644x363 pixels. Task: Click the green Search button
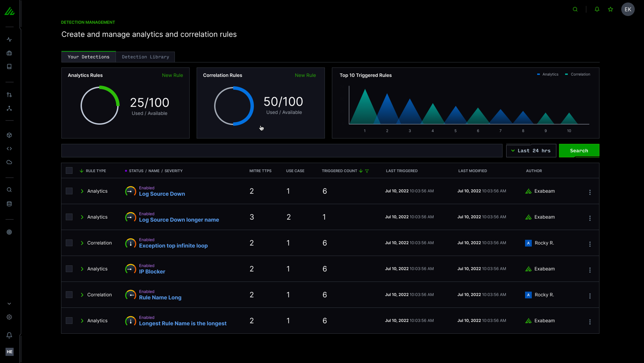pos(579,150)
